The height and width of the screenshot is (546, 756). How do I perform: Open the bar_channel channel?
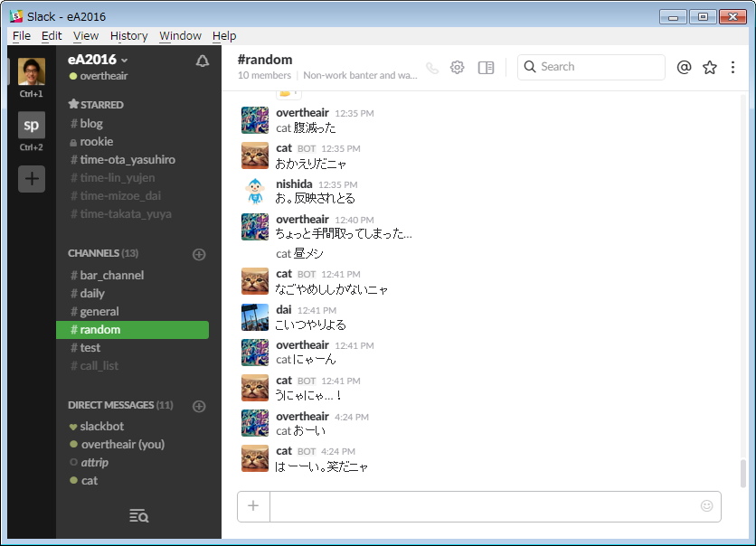coord(107,275)
